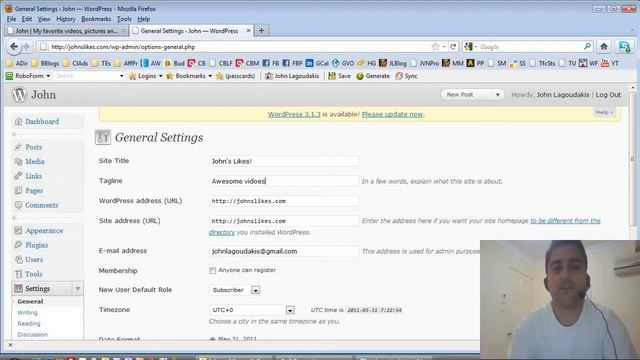640x360 pixels.
Task: Close the General Settings browser tab
Action: 248,31
